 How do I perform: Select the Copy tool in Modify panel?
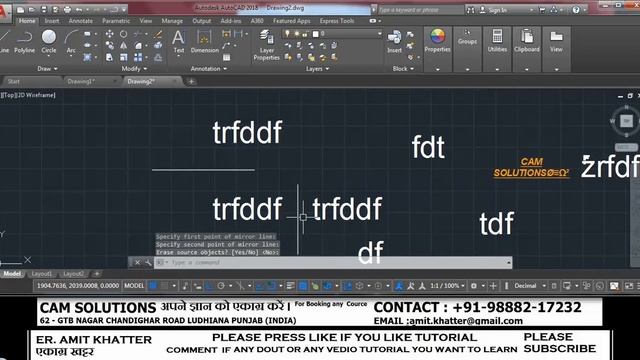(109, 46)
